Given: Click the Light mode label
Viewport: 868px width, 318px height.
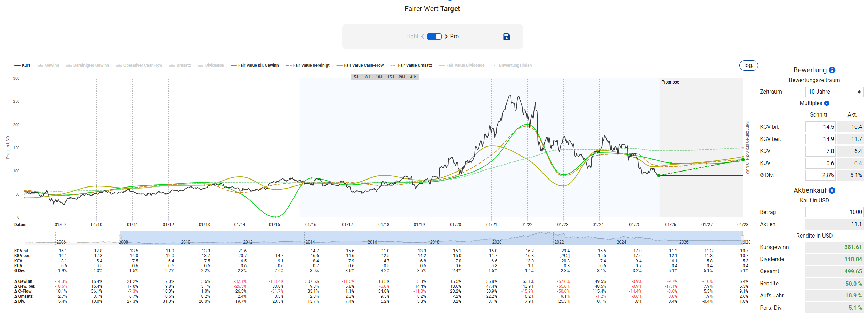Looking at the screenshot, I should (412, 37).
